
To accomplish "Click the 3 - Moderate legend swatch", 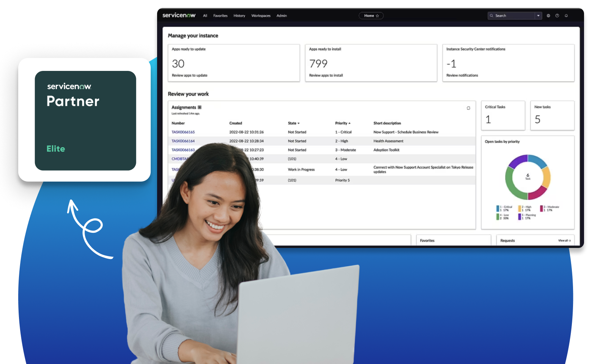I will [542, 209].
